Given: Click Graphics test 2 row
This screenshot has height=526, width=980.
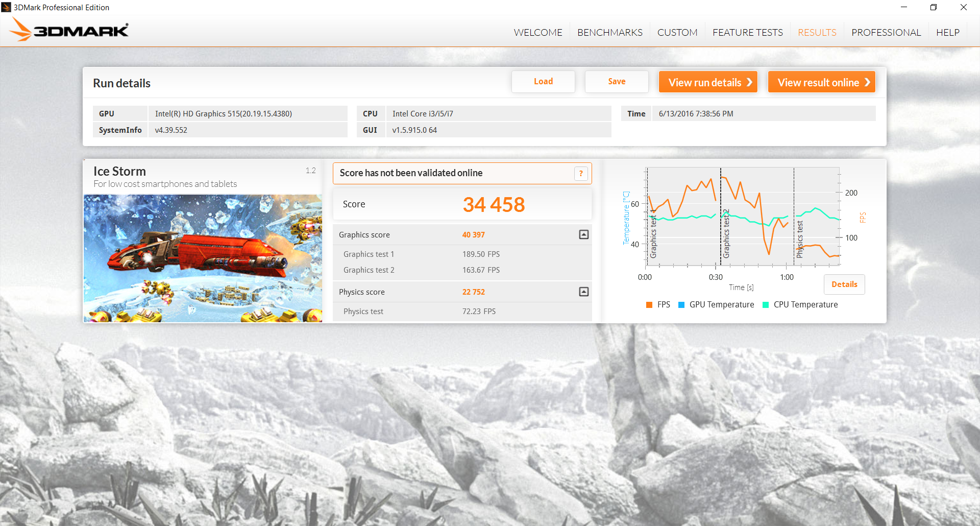Looking at the screenshot, I should [462, 270].
